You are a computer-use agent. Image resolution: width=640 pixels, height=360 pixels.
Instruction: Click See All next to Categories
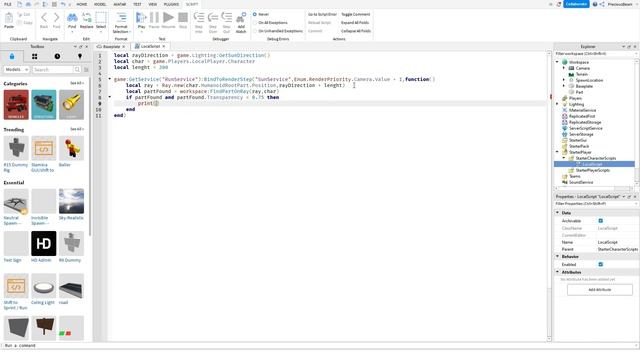point(76,83)
